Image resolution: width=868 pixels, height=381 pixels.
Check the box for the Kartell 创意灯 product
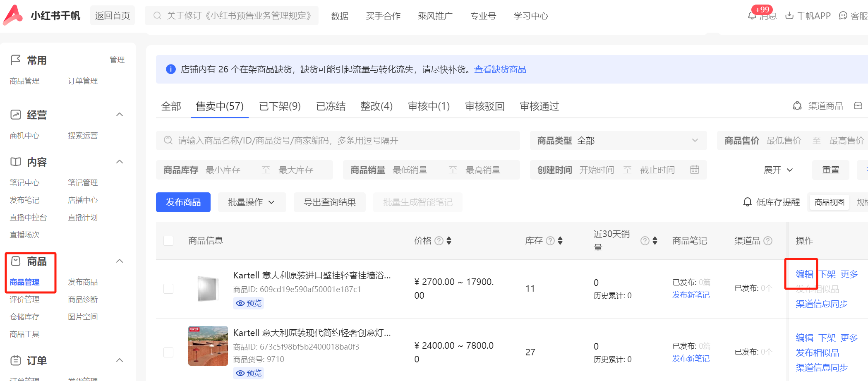(x=168, y=352)
